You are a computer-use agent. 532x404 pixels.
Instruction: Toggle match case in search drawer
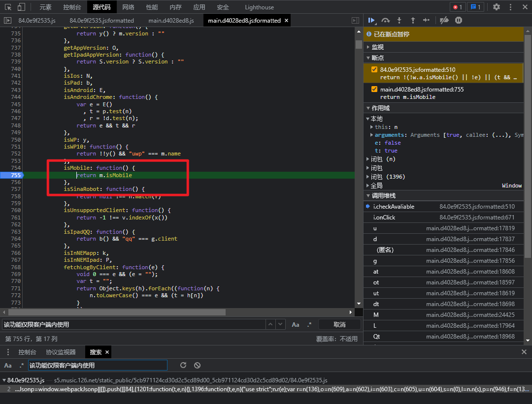pos(8,365)
